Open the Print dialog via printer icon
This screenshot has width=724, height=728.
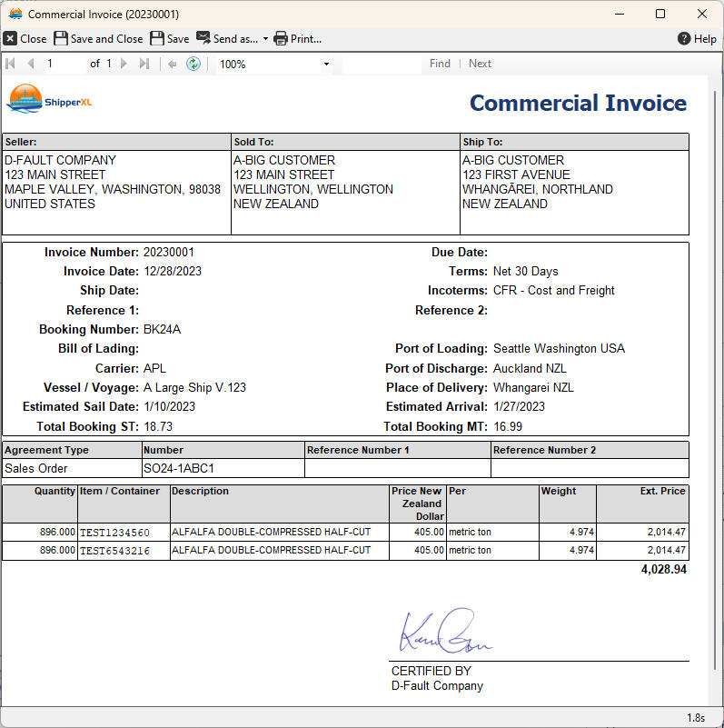pyautogui.click(x=281, y=38)
